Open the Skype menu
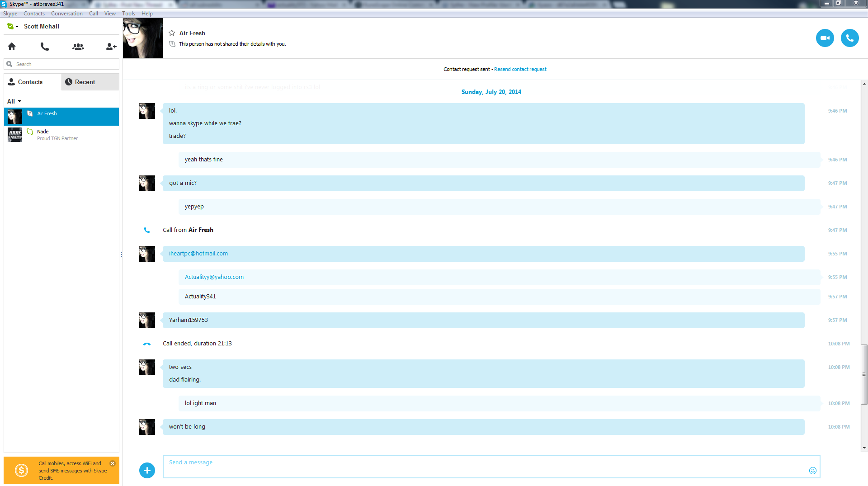 coord(10,14)
